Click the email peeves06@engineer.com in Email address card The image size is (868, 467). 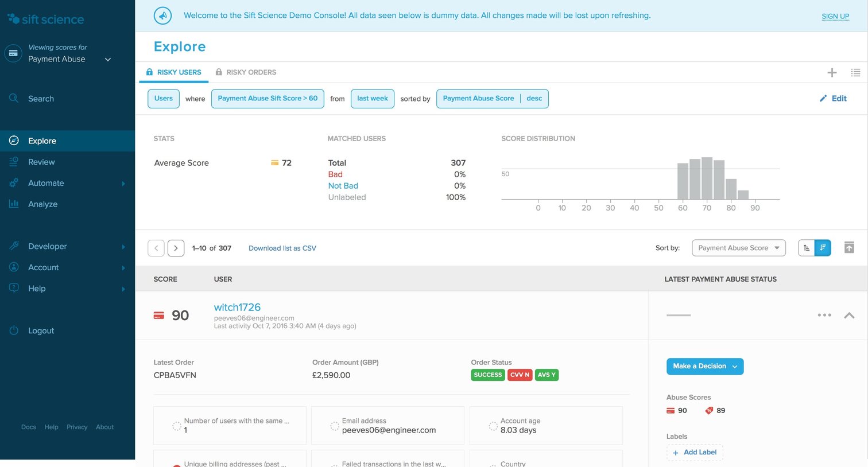pyautogui.click(x=389, y=430)
